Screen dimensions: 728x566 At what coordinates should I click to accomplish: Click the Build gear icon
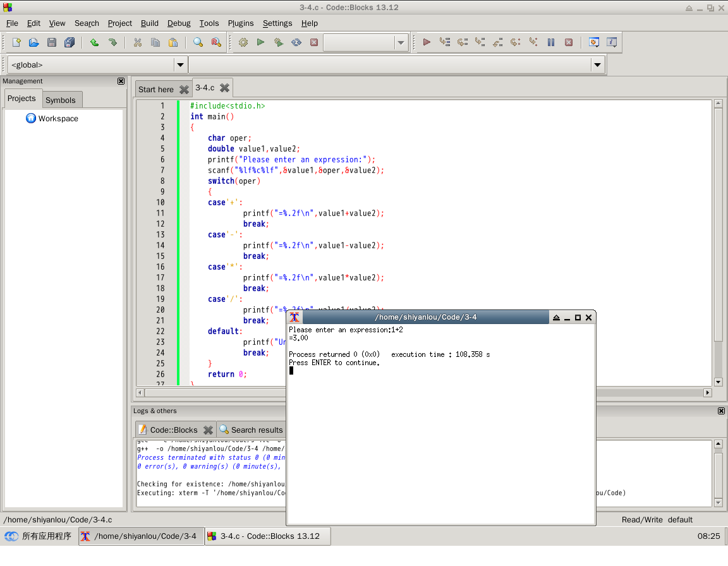tap(243, 42)
